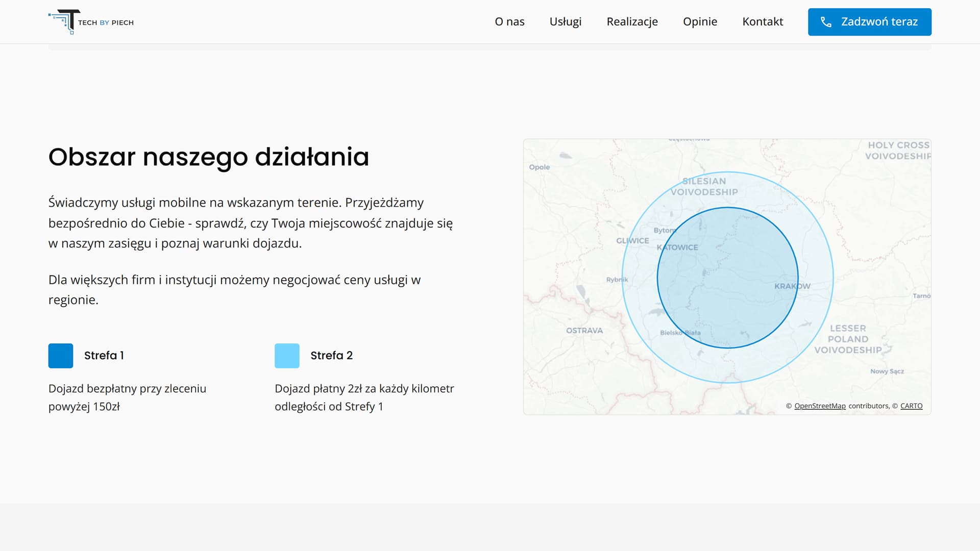Open the CARTO attribution link
The height and width of the screenshot is (551, 980).
[911, 406]
